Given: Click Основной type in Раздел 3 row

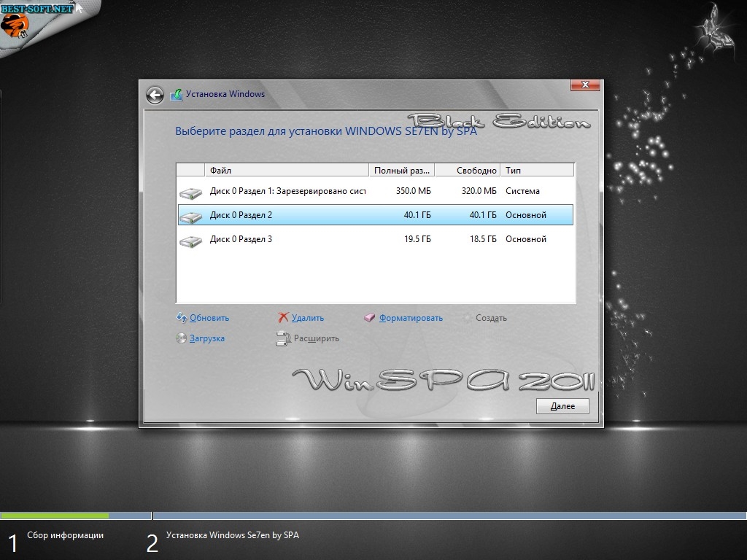Looking at the screenshot, I should (x=526, y=239).
